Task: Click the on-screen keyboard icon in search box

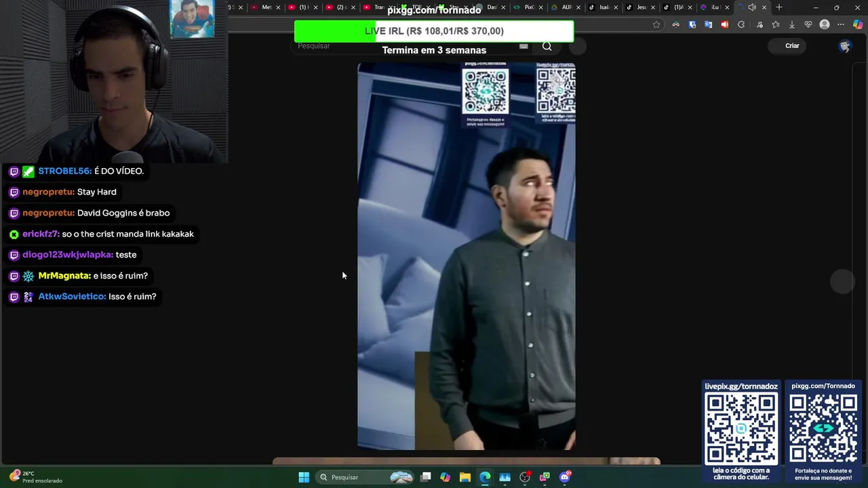Action: pyautogui.click(x=524, y=46)
